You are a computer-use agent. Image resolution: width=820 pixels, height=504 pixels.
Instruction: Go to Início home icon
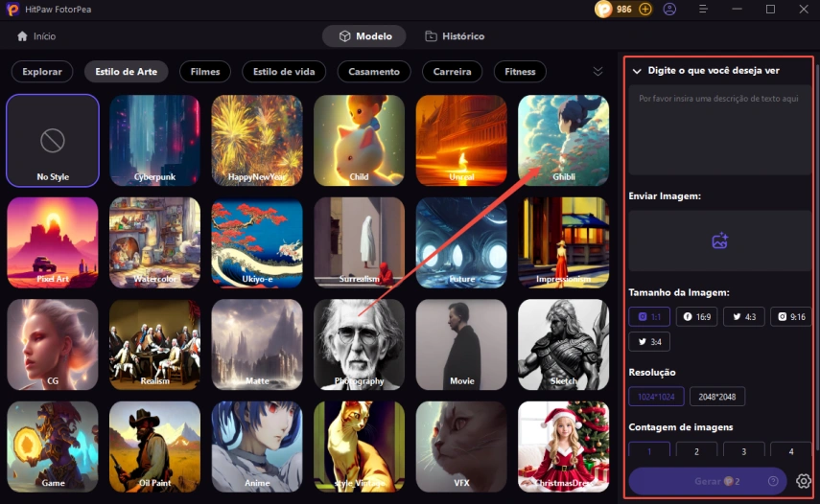(x=22, y=36)
